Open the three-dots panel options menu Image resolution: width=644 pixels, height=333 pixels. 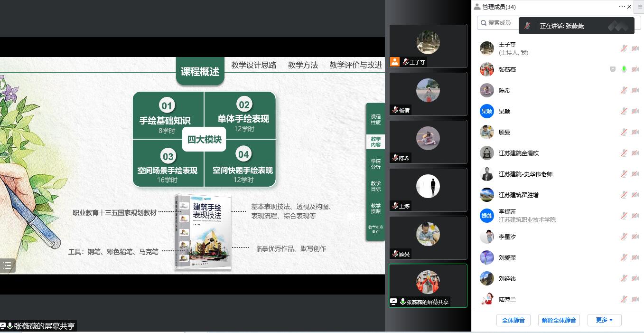pyautogui.click(x=622, y=7)
